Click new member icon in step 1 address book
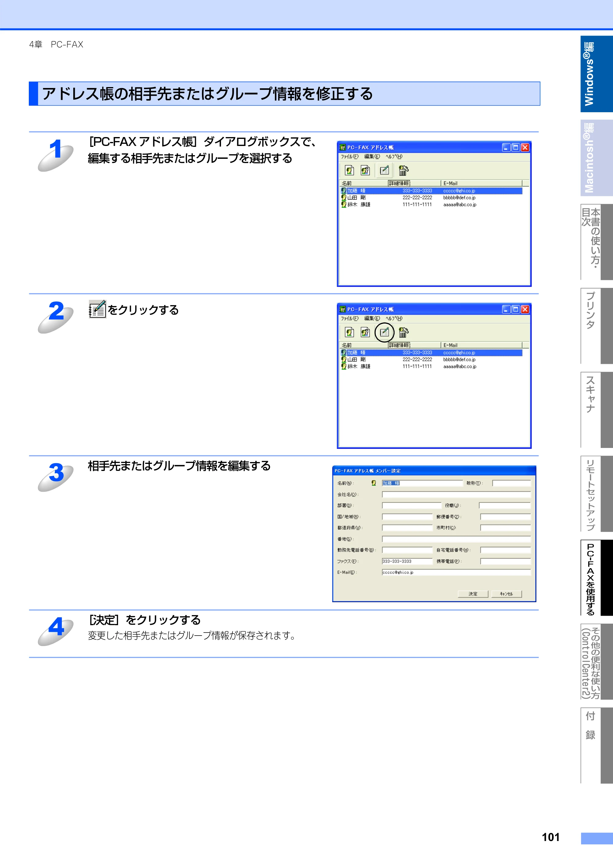This screenshot has width=613, height=868. 349,170
